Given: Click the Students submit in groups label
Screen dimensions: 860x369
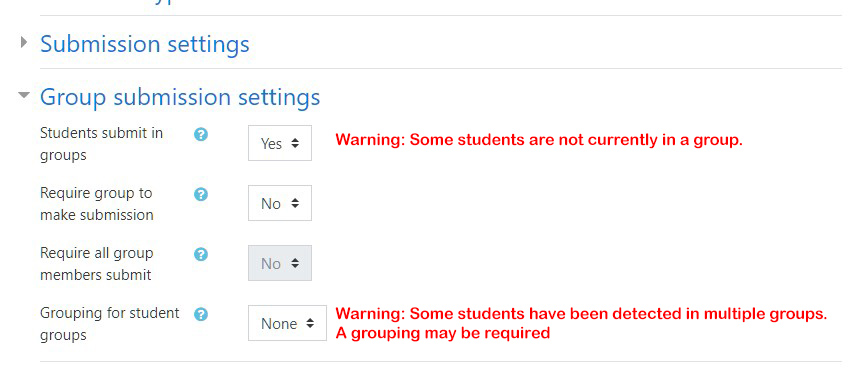Looking at the screenshot, I should pos(101,144).
